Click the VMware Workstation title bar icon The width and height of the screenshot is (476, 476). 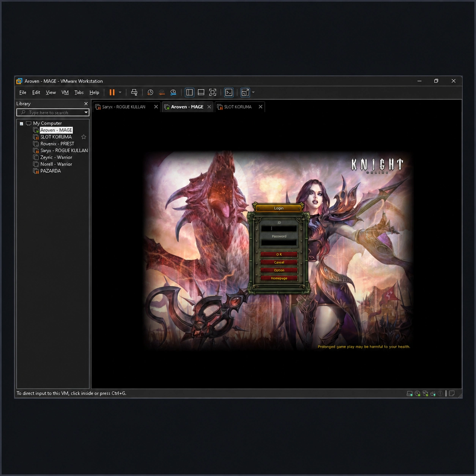(x=19, y=81)
